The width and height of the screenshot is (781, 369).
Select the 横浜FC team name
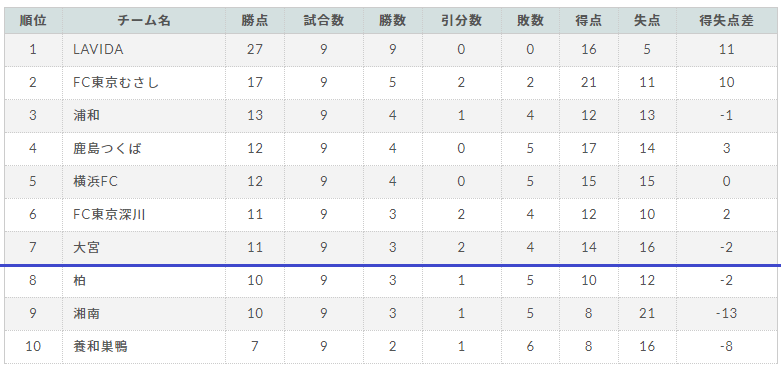(96, 181)
